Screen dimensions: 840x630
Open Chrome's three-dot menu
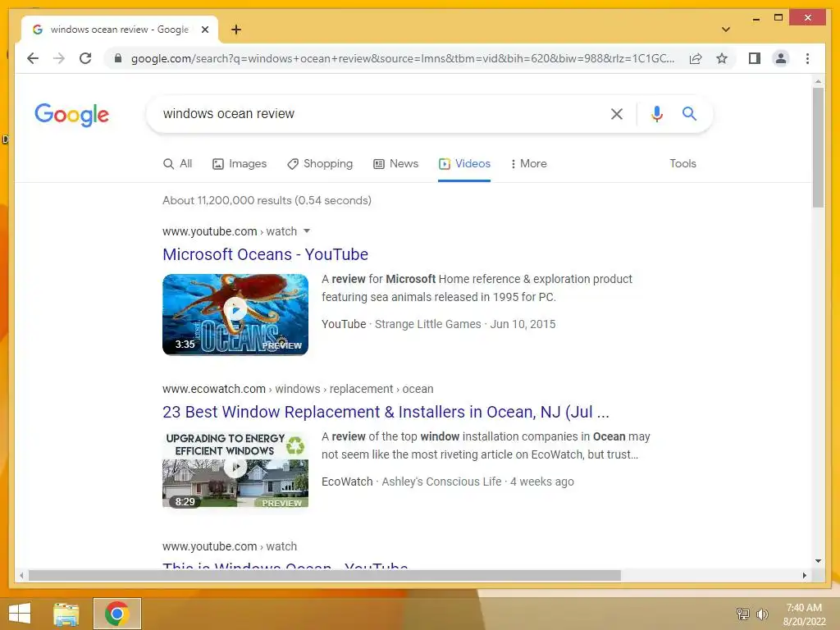tap(807, 58)
